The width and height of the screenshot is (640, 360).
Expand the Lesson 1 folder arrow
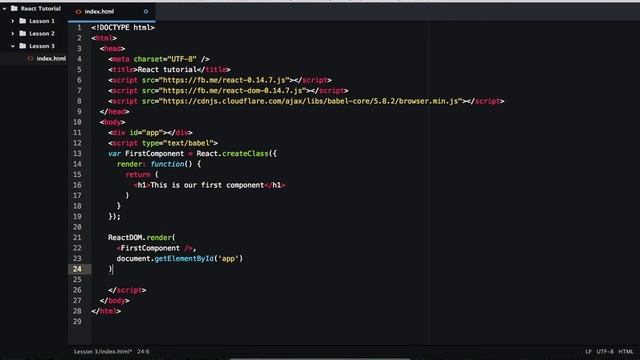coord(13,21)
